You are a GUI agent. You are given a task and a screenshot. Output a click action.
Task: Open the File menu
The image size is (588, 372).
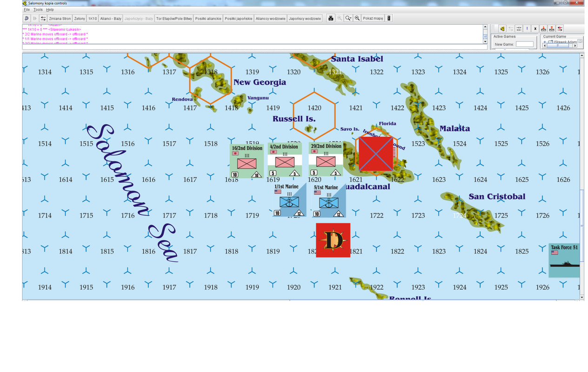pyautogui.click(x=27, y=9)
